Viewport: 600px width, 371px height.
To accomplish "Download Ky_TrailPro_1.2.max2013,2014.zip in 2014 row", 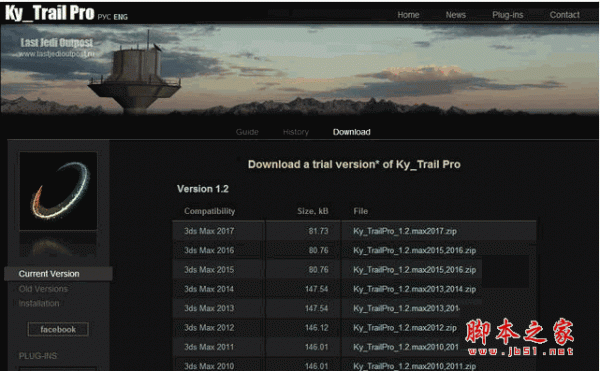I will pyautogui.click(x=414, y=289).
